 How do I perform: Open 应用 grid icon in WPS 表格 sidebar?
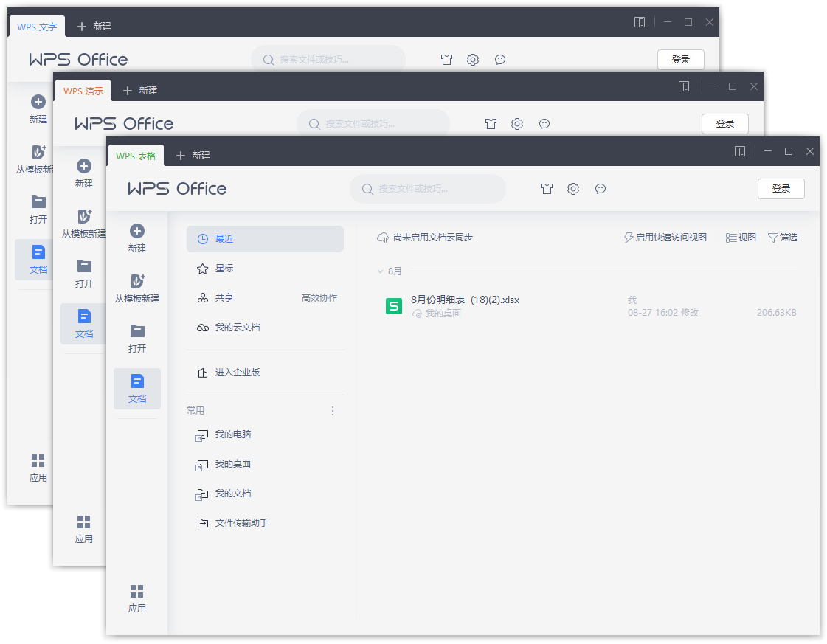click(x=137, y=591)
